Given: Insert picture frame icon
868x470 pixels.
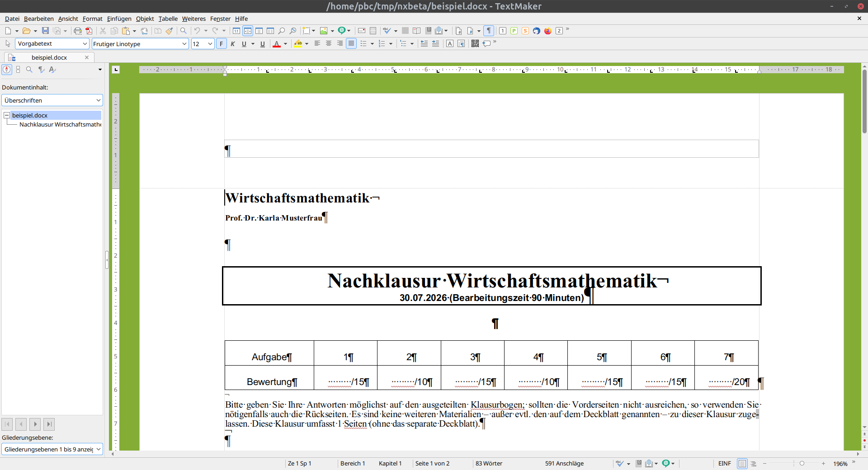Looking at the screenshot, I should tap(324, 31).
